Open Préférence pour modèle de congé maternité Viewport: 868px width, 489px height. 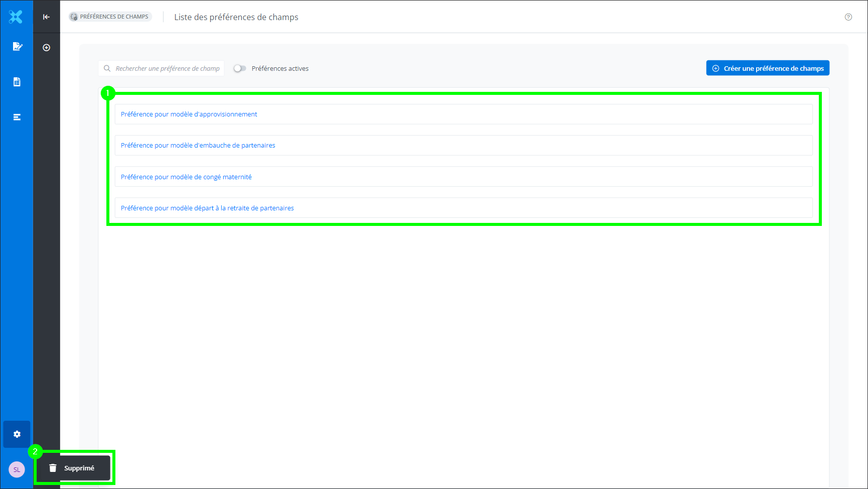coord(186,177)
